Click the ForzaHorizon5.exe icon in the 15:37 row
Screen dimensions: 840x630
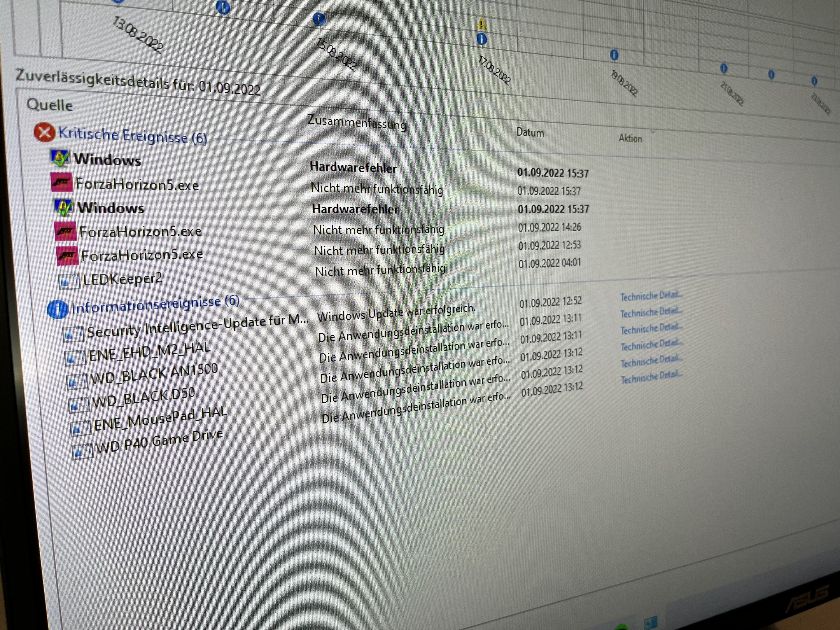click(x=62, y=183)
